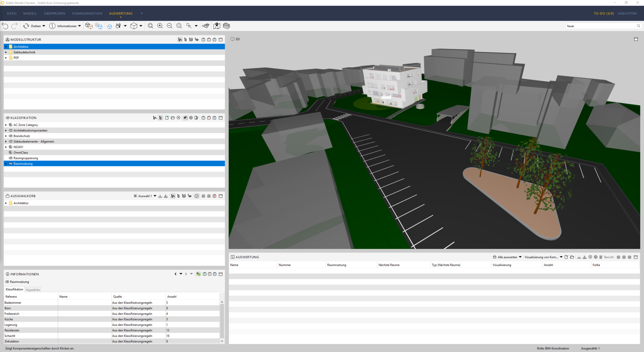Click the walk footprints tool icon
This screenshot has height=352, width=644.
click(118, 26)
